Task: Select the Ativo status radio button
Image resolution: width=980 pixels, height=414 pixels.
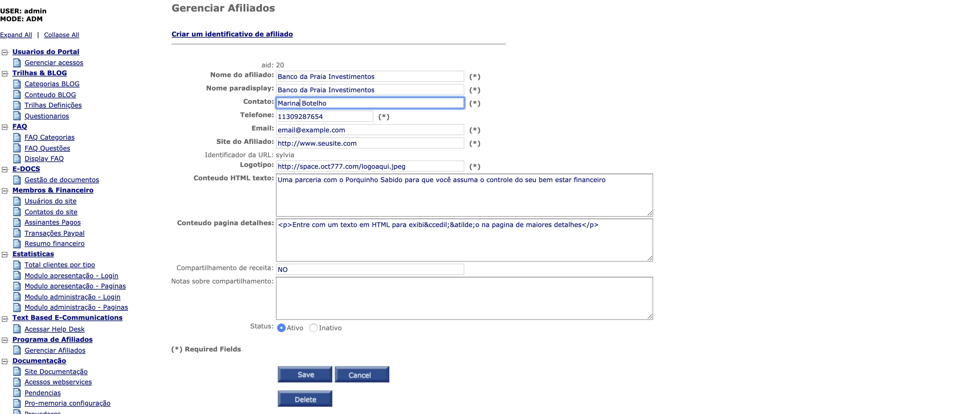Action: click(x=281, y=328)
